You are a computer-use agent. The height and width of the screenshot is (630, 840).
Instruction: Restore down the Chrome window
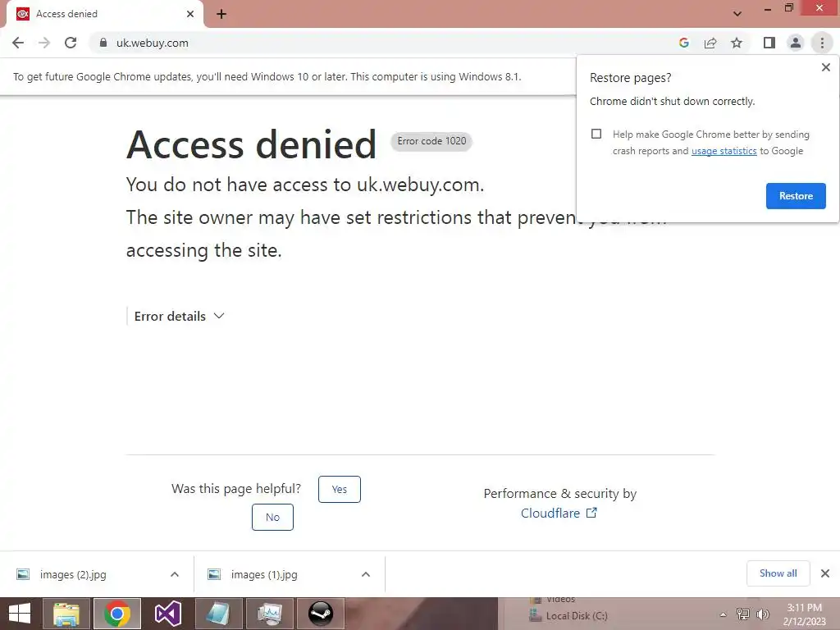click(788, 8)
